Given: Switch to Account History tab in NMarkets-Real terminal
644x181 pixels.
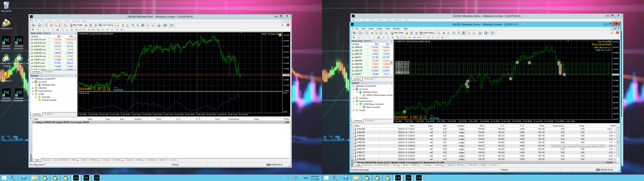Looking at the screenshot, I should click(x=61, y=160).
